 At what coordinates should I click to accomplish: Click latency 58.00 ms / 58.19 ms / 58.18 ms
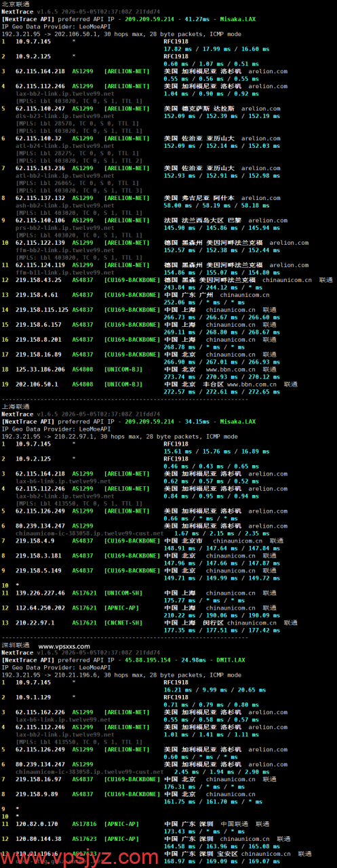point(216,205)
